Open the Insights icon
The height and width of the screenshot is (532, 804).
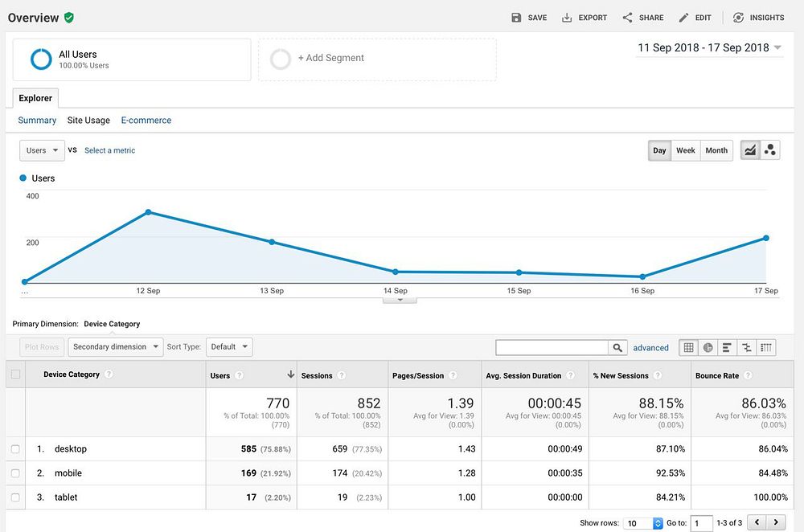tap(738, 18)
